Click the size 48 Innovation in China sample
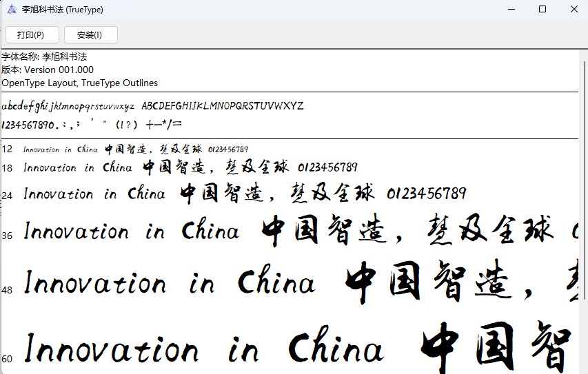This screenshot has height=374, width=588. coord(170,284)
